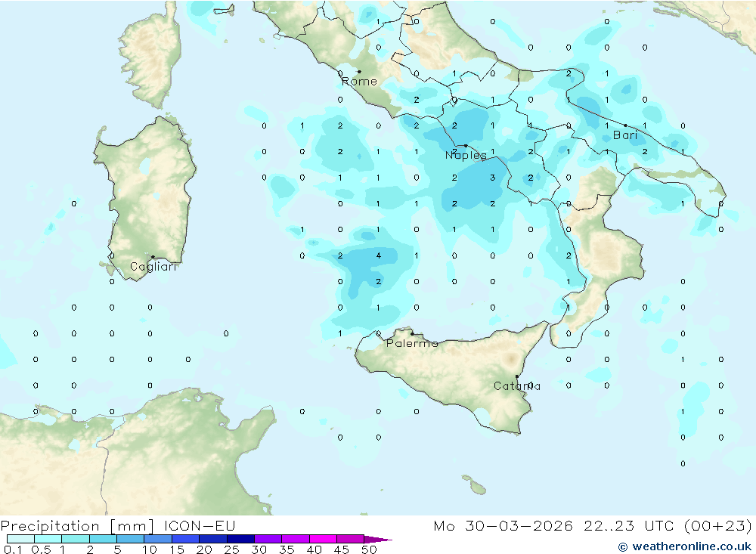Click the purple arrow tip of the legend bar
756x554 pixels.
click(x=377, y=540)
